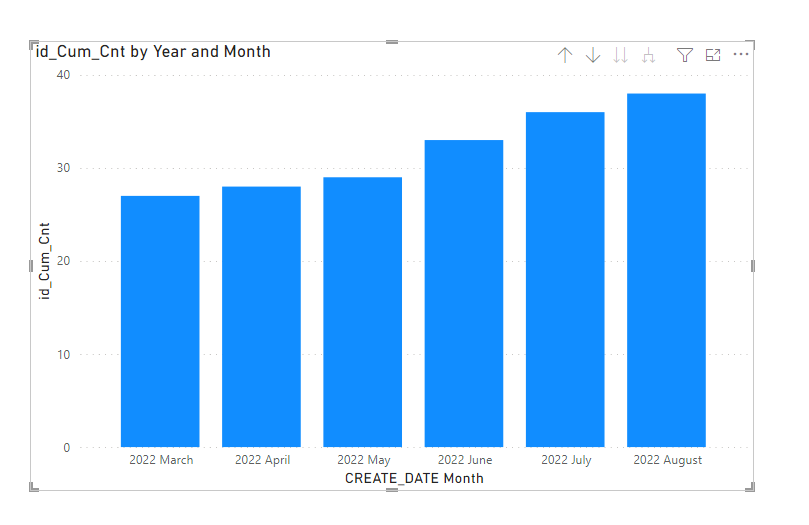Image resolution: width=809 pixels, height=525 pixels.
Task: Open More options ellipsis menu
Action: (x=741, y=54)
